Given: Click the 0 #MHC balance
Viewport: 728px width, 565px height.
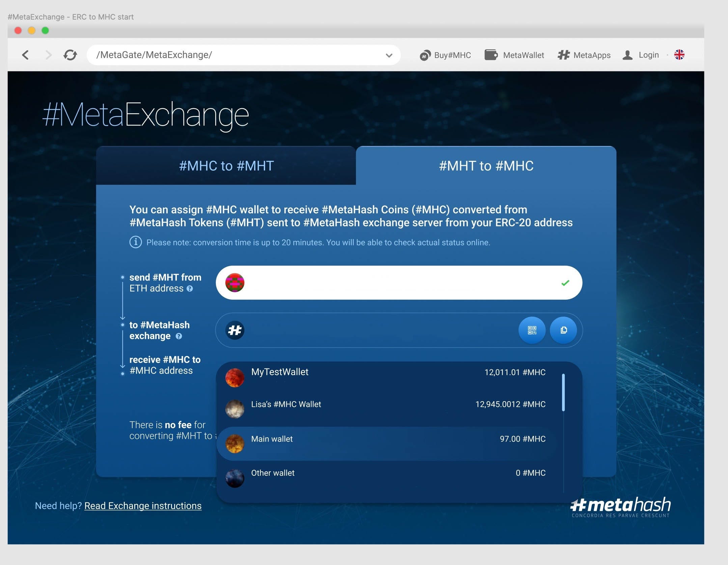Looking at the screenshot, I should point(530,473).
